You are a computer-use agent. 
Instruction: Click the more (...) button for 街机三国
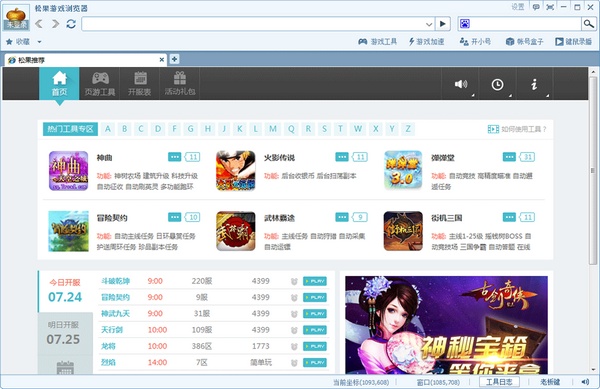pyautogui.click(x=509, y=217)
